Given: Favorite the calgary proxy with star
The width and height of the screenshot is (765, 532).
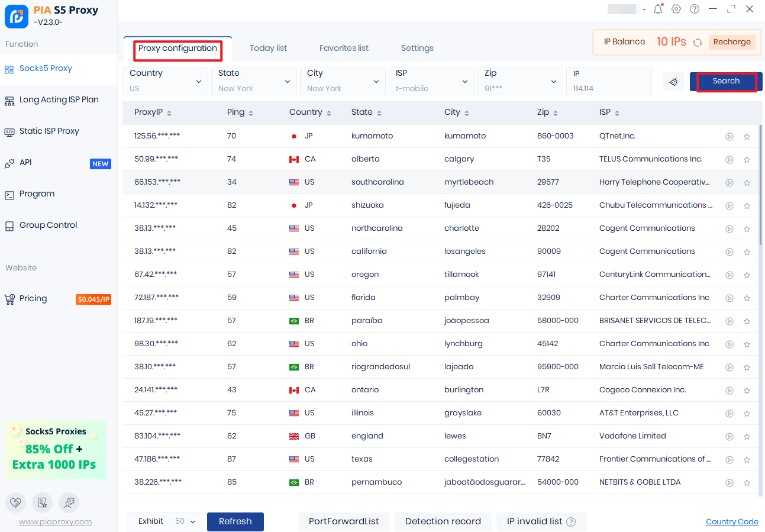Looking at the screenshot, I should [747, 160].
